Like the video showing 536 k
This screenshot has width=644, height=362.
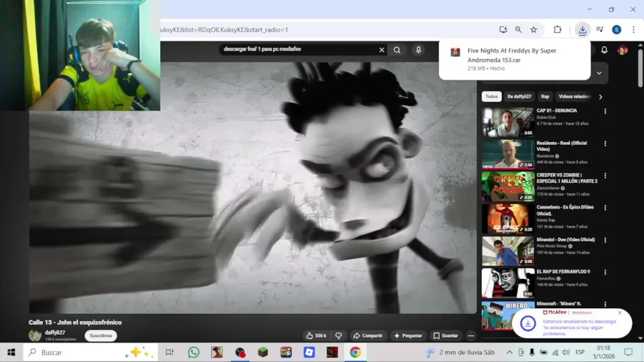point(316,335)
